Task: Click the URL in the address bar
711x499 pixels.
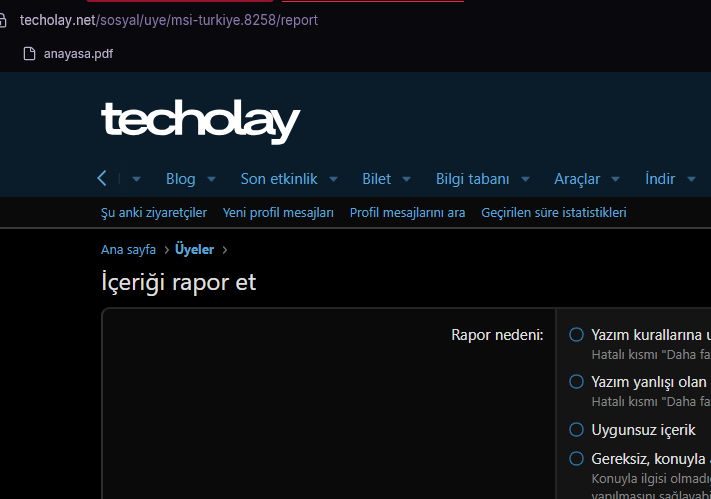Action: (169, 20)
